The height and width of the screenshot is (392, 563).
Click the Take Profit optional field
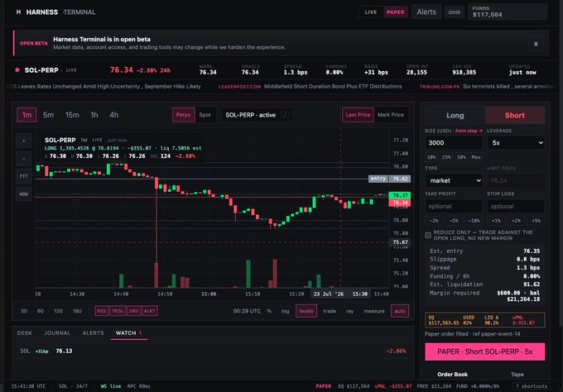pos(454,207)
